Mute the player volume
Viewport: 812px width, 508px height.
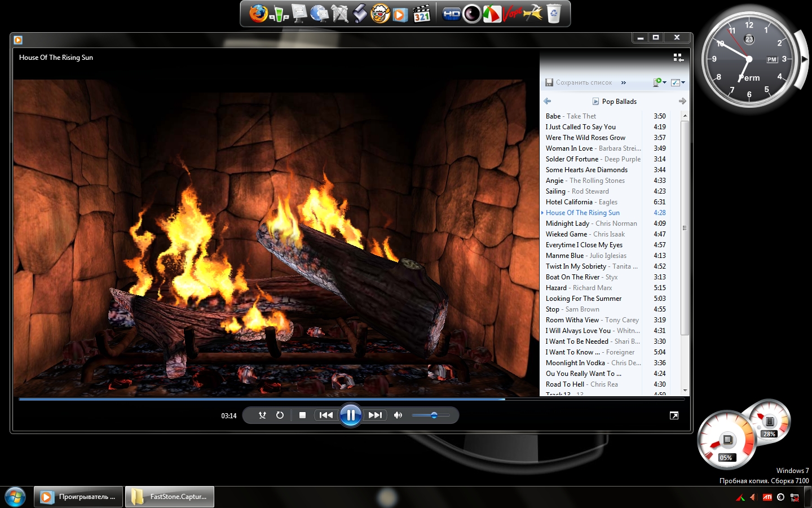tap(398, 415)
